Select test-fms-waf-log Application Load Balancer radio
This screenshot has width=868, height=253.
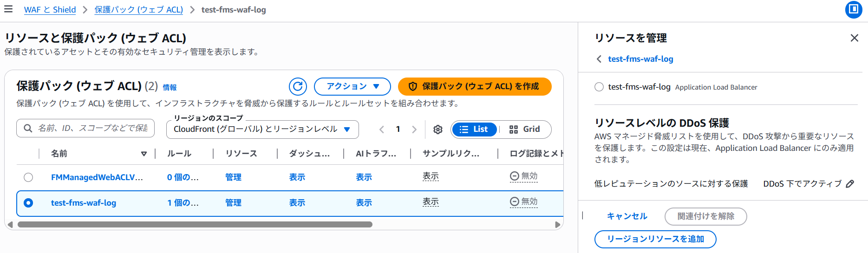coord(599,87)
